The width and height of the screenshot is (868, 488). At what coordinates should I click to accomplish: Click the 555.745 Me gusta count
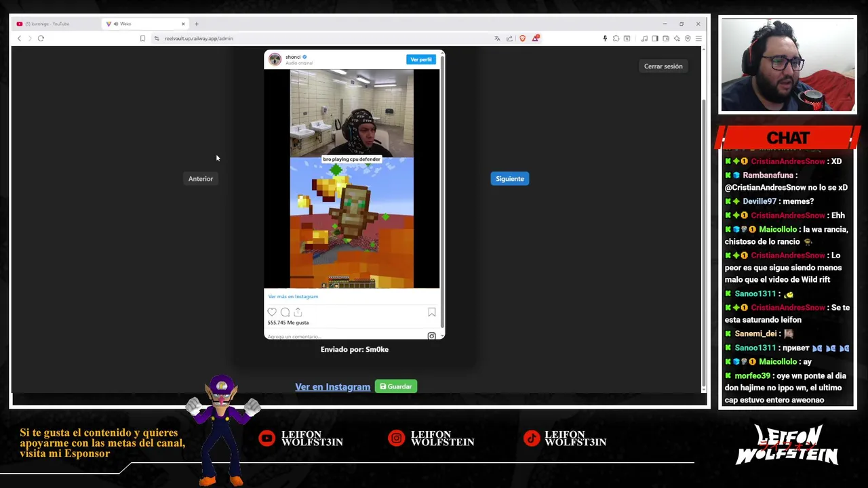tap(288, 323)
